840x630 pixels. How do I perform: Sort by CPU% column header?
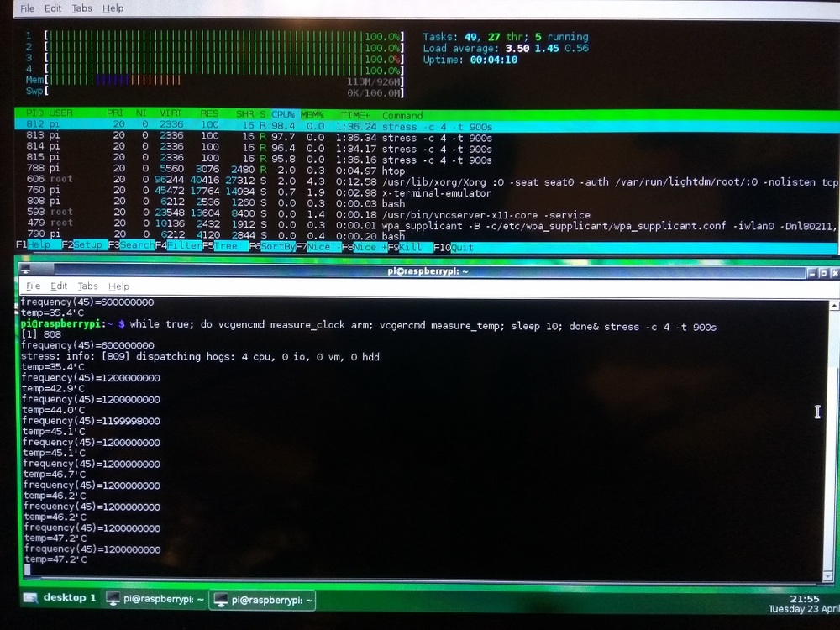[283, 115]
